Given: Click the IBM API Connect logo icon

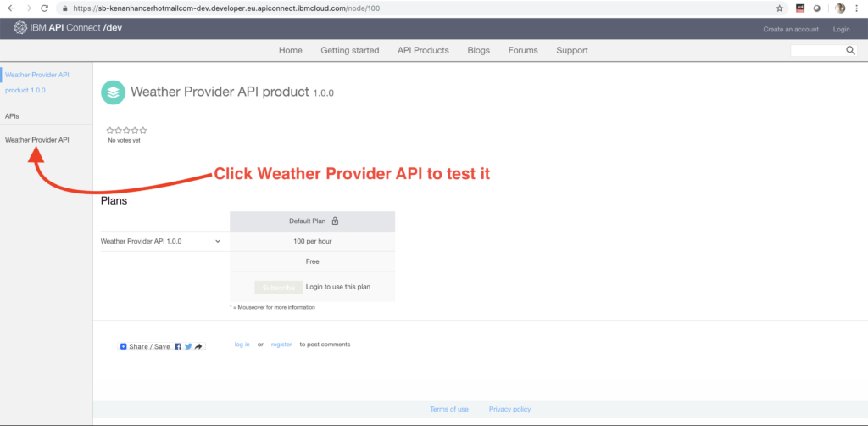Looking at the screenshot, I should coord(20,28).
